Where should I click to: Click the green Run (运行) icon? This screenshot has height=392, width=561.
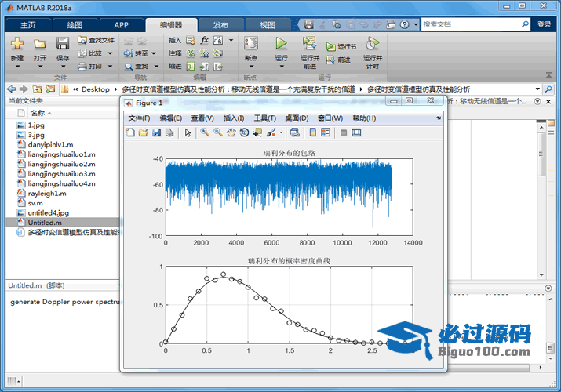281,43
